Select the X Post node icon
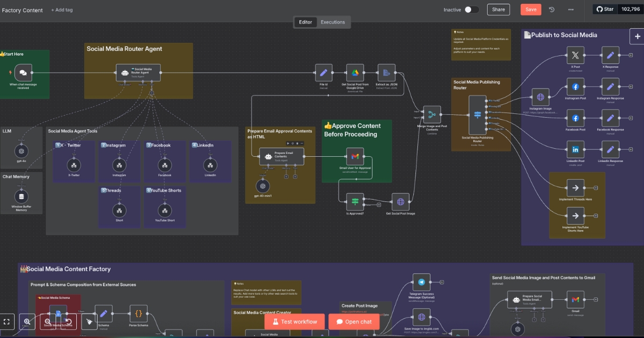The image size is (644, 338). click(575, 55)
